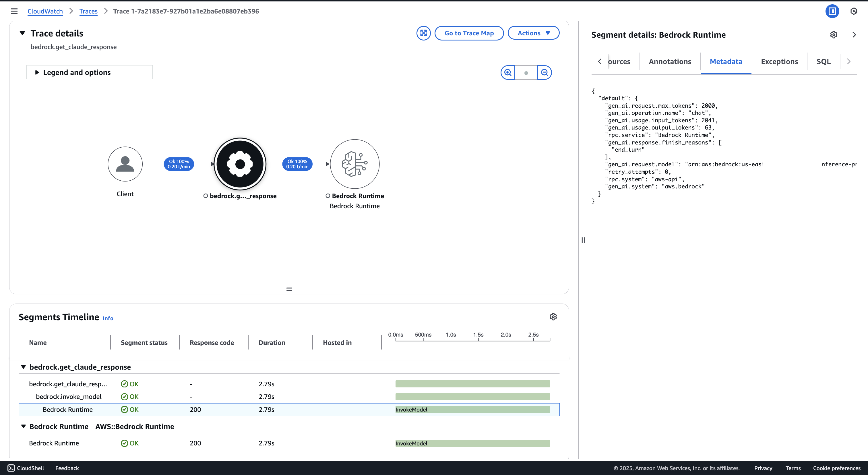
Task: Select the Bedrock Runtime node icon
Action: tap(354, 164)
